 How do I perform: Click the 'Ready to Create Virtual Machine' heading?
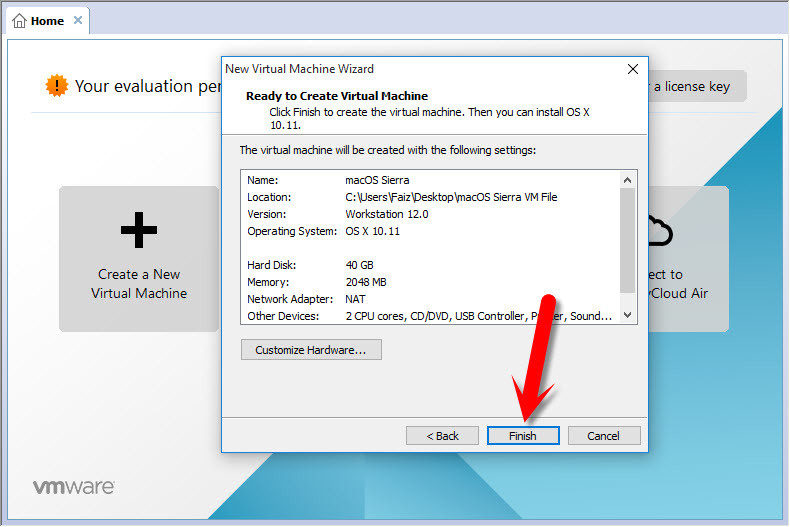[x=337, y=96]
